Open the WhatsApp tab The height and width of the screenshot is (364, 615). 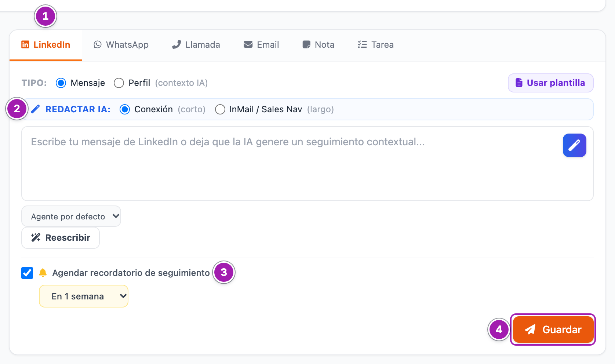click(121, 45)
